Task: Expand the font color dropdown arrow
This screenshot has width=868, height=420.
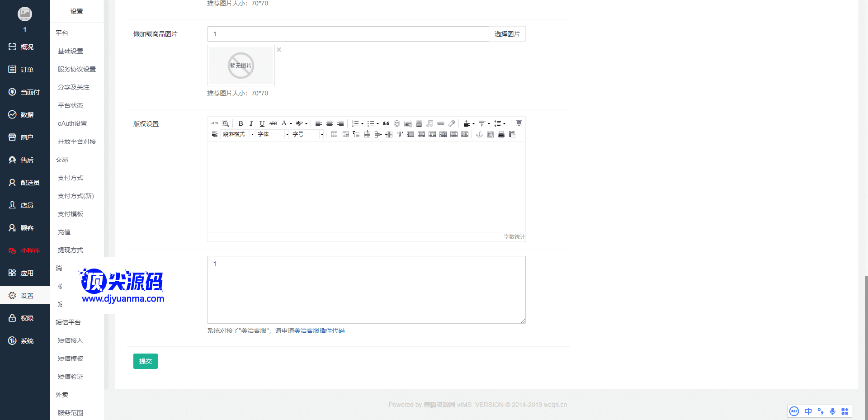Action: [291, 123]
